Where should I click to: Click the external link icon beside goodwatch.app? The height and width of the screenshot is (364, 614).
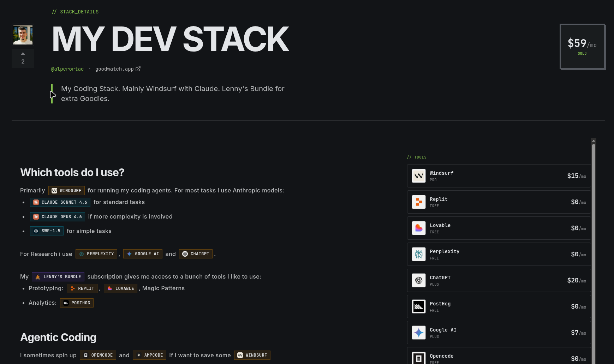pyautogui.click(x=138, y=69)
